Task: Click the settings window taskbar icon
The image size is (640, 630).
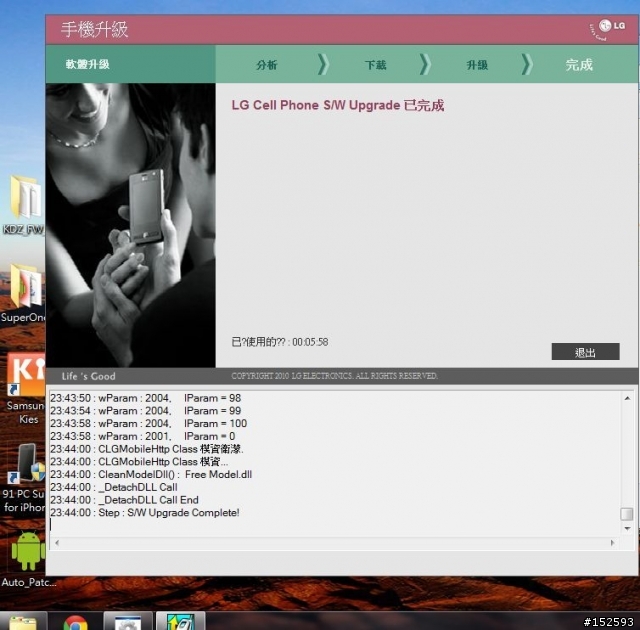Action: [x=128, y=621]
